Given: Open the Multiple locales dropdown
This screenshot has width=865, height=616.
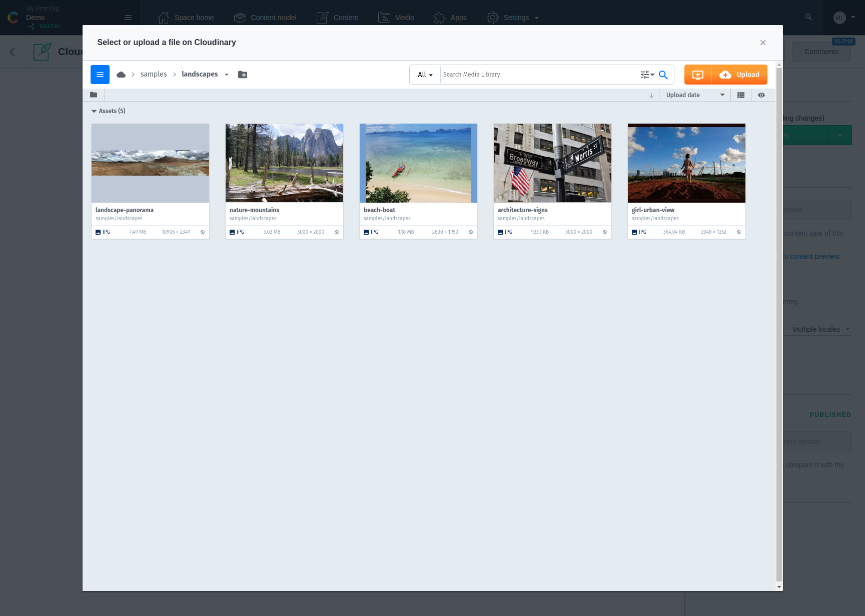Looking at the screenshot, I should tap(820, 329).
